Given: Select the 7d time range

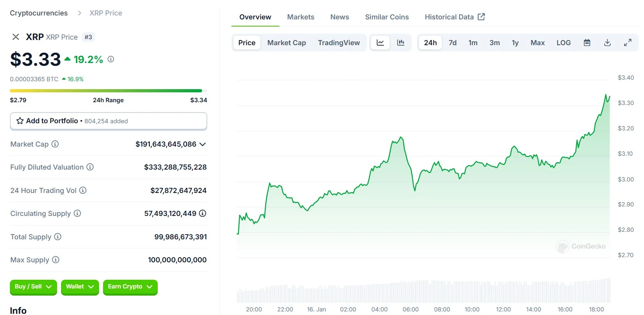Looking at the screenshot, I should tap(453, 42).
